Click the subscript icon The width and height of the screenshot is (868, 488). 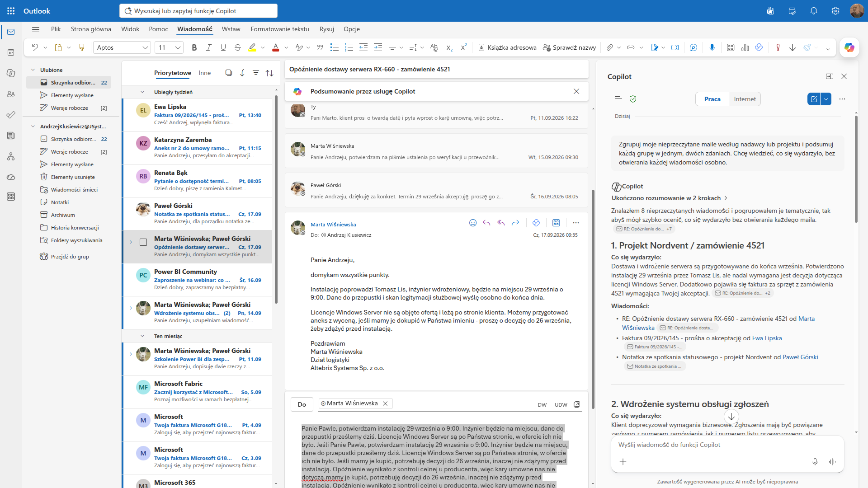[449, 47]
